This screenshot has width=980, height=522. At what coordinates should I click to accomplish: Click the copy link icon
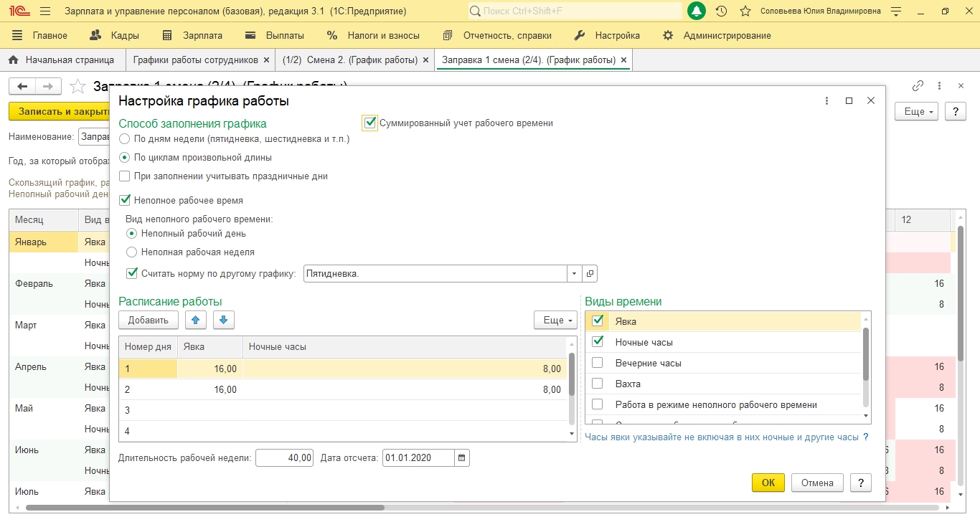click(x=918, y=86)
